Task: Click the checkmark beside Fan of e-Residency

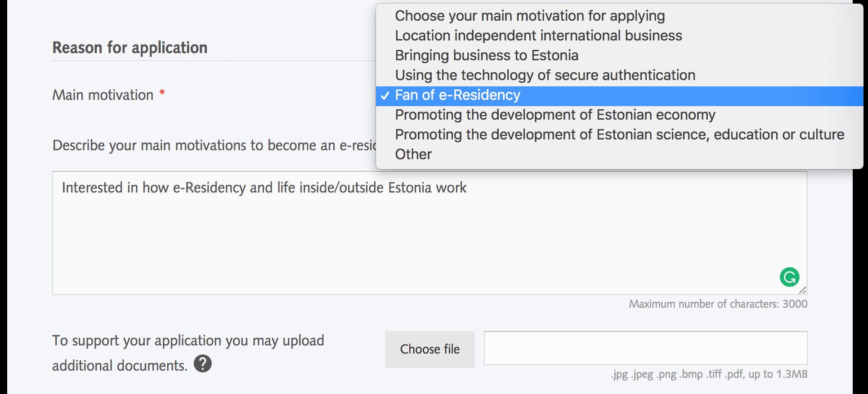Action: 385,95
